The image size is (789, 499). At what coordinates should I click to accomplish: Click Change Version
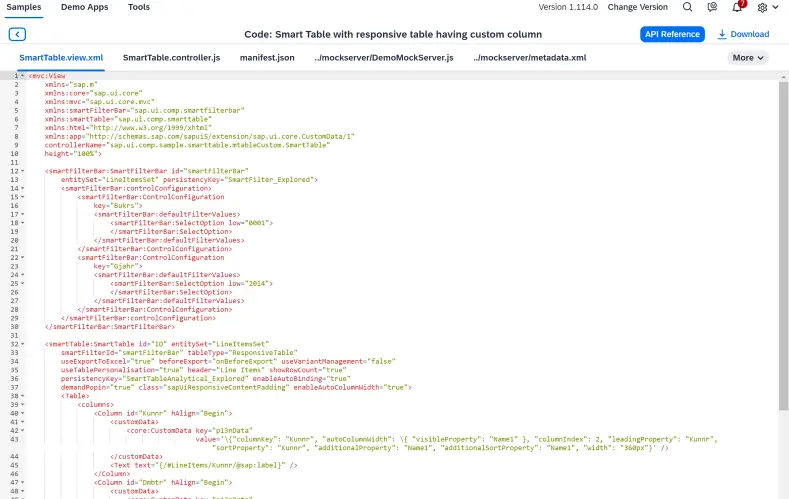tap(638, 7)
